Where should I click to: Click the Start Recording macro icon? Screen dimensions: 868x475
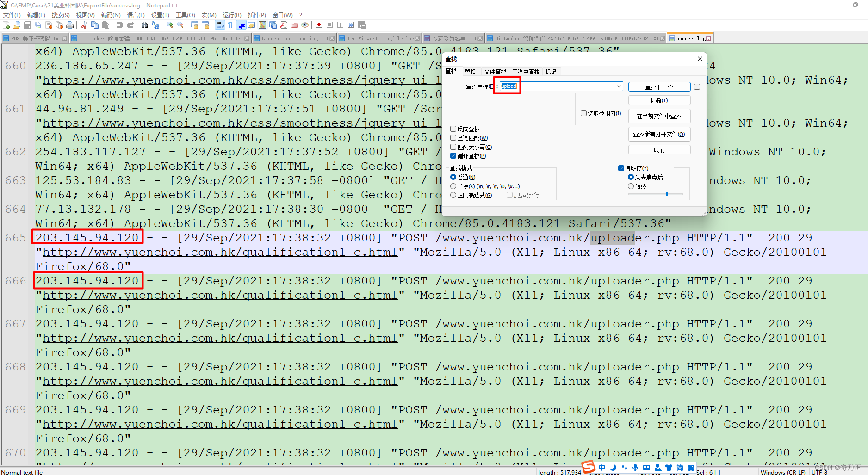(x=319, y=25)
